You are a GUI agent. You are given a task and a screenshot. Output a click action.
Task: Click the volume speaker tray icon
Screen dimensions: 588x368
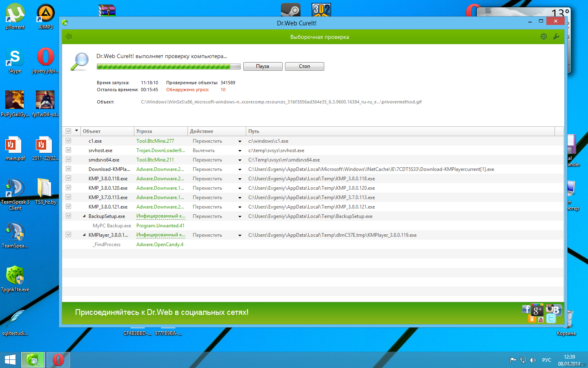532,360
